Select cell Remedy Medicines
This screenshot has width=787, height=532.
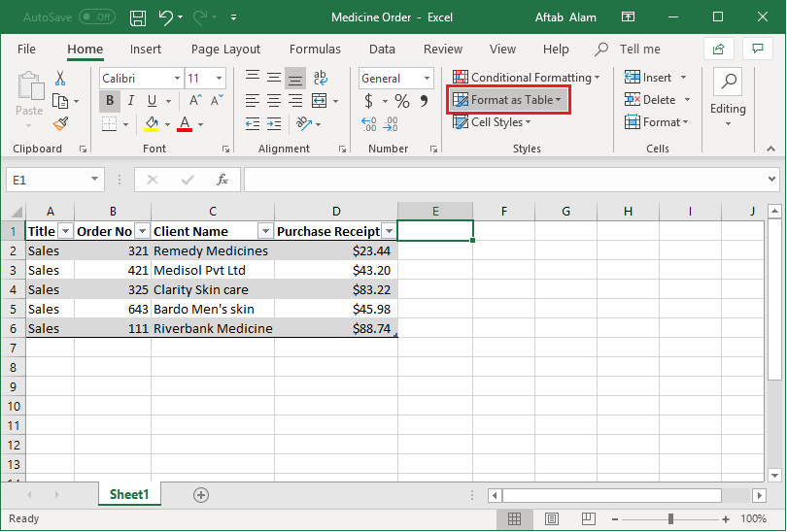213,250
